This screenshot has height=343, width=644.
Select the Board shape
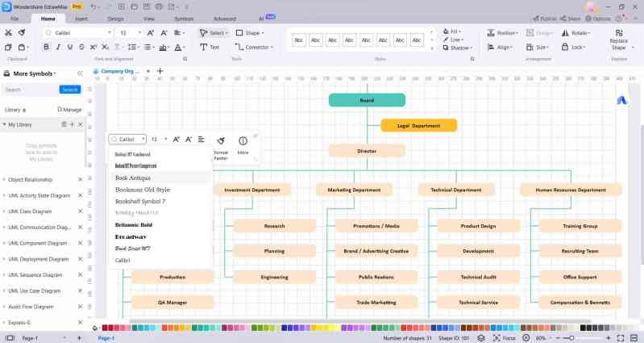pos(367,100)
